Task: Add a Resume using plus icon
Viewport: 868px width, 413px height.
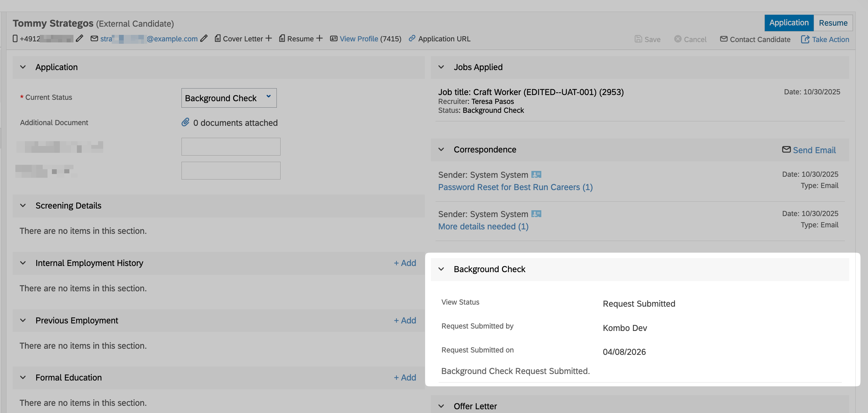Action: click(320, 38)
